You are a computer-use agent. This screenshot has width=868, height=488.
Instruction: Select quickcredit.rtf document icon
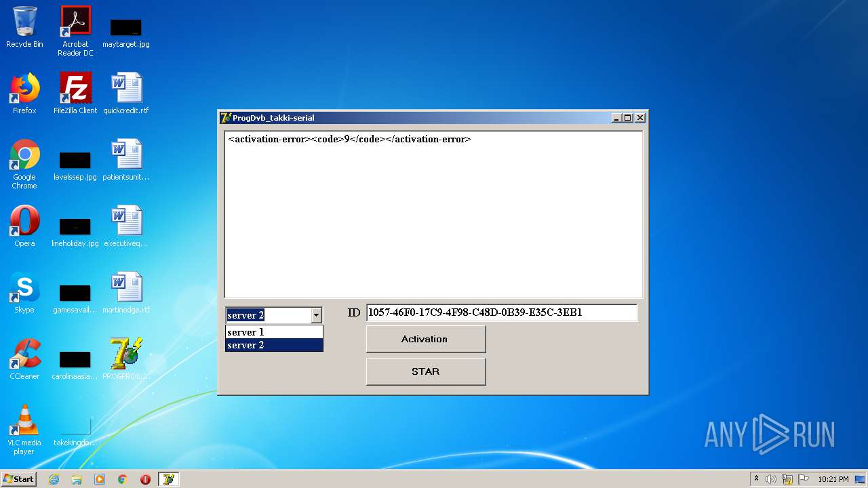tap(126, 94)
